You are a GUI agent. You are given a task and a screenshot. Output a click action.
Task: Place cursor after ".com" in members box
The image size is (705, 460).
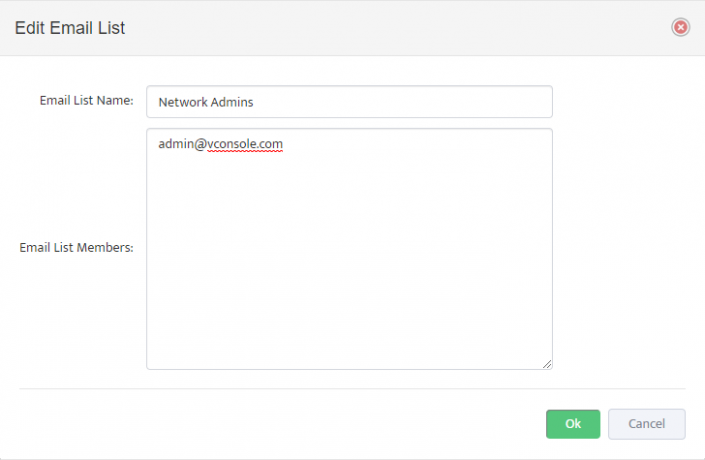[x=285, y=144]
